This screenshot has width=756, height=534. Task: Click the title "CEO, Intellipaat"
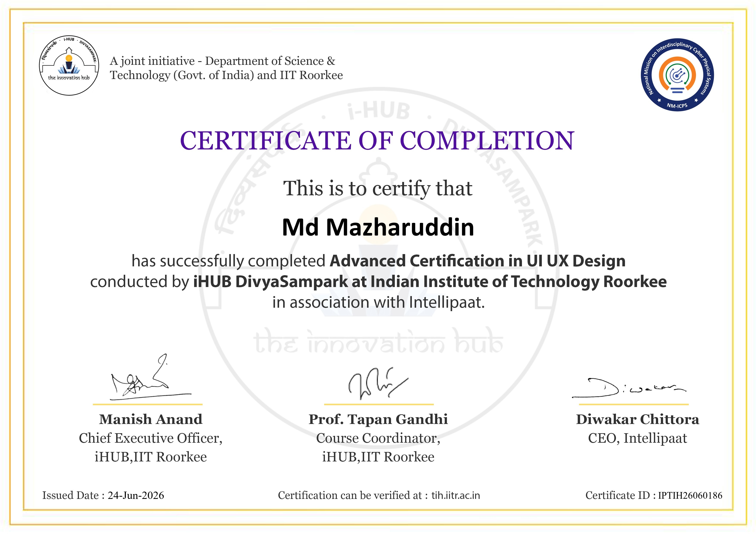click(637, 438)
